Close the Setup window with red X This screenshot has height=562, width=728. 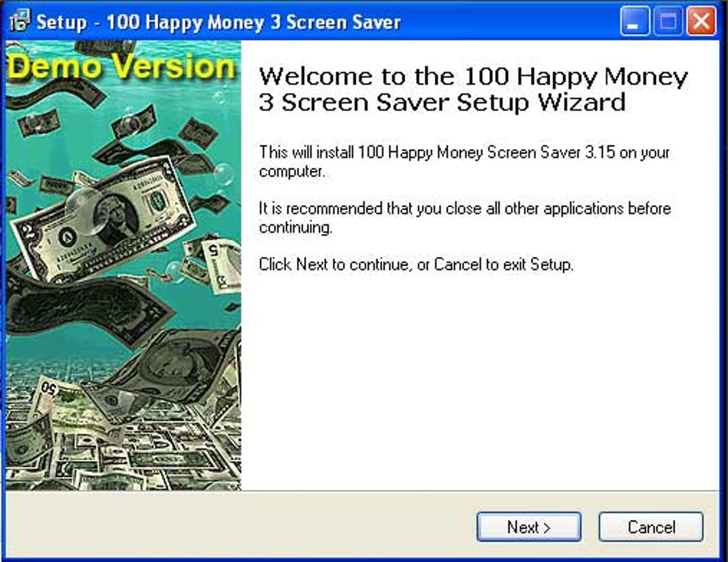click(701, 21)
